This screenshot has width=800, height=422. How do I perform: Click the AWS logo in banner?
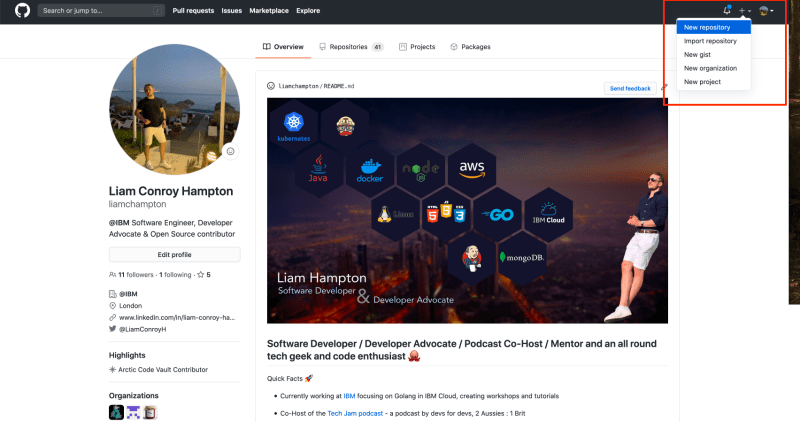point(472,169)
